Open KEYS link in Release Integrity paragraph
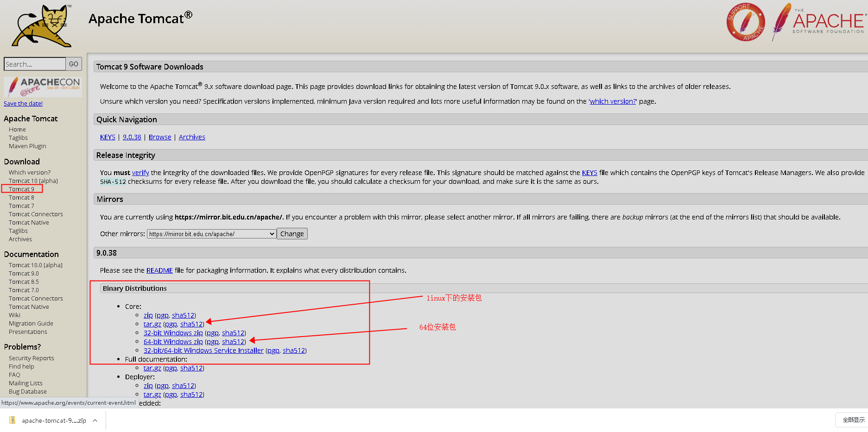Image resolution: width=868 pixels, height=432 pixels. (x=589, y=173)
